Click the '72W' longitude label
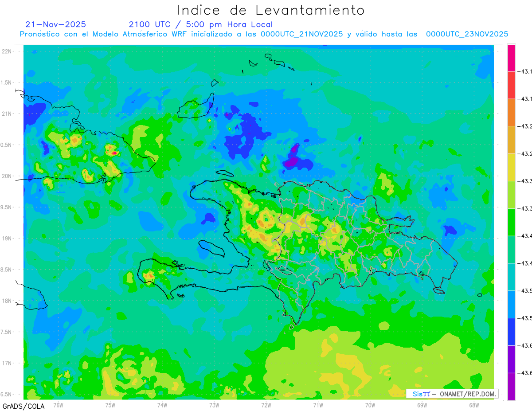Screen dimensions: 532x411 pos(266,405)
